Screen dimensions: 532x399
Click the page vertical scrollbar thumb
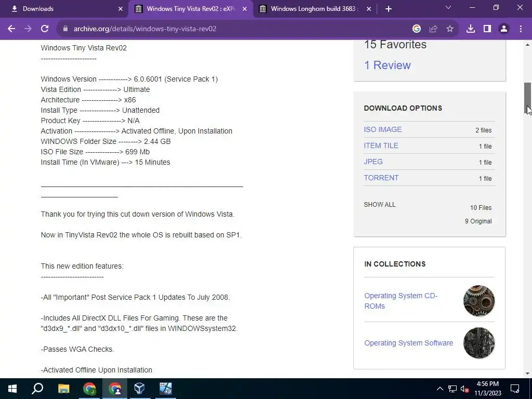point(527,98)
